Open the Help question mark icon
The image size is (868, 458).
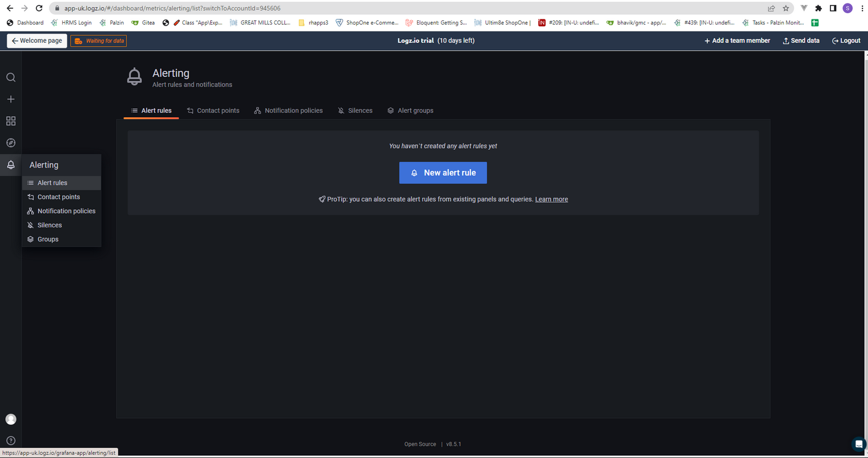11,440
